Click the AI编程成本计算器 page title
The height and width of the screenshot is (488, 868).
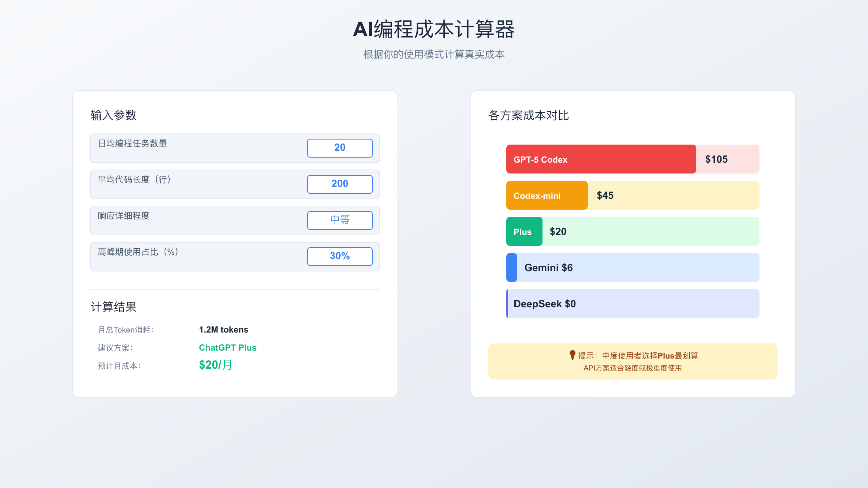point(434,29)
